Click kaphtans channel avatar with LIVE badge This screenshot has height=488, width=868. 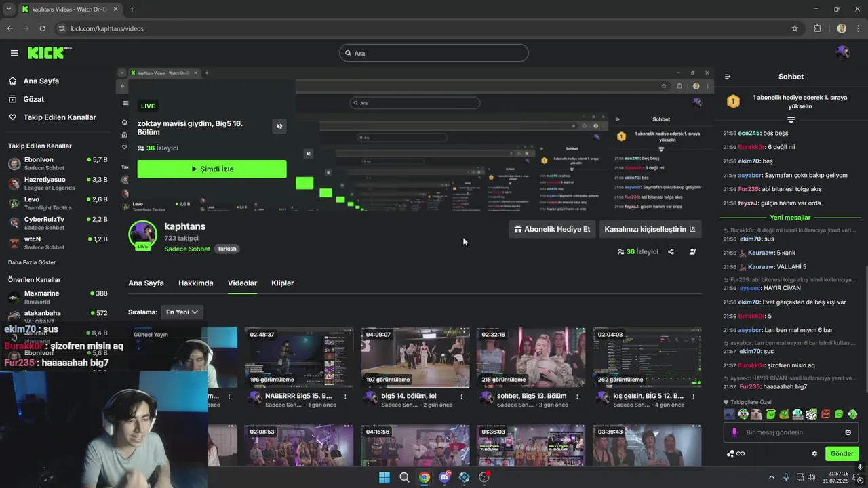pos(142,235)
